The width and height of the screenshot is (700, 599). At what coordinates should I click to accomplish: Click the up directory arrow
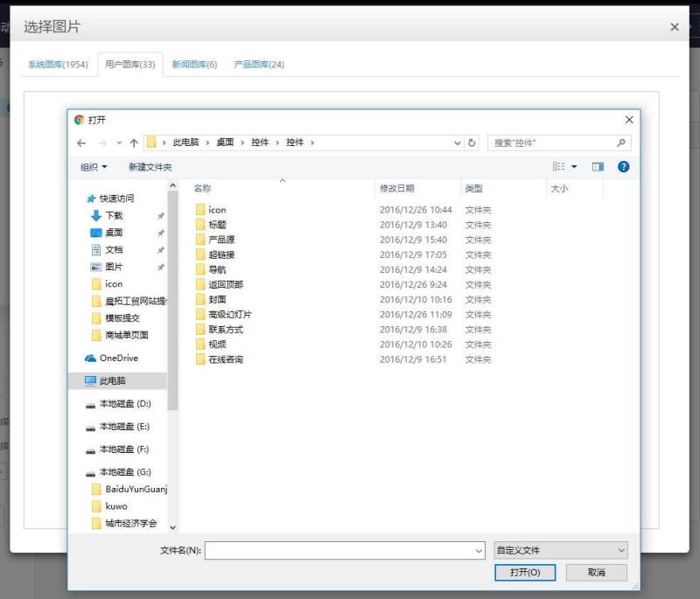coord(134,143)
